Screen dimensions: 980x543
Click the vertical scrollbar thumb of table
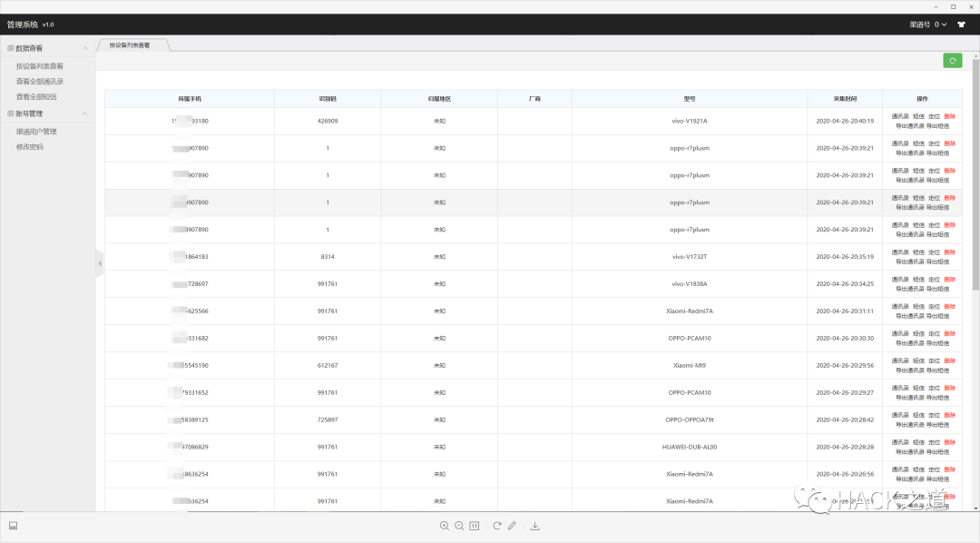[975, 175]
